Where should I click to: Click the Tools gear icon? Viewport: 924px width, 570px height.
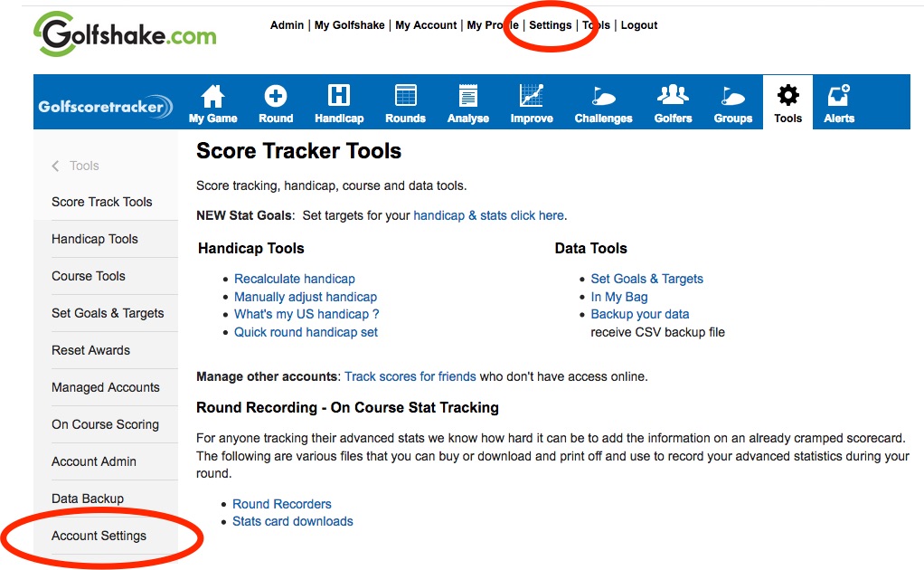788,96
